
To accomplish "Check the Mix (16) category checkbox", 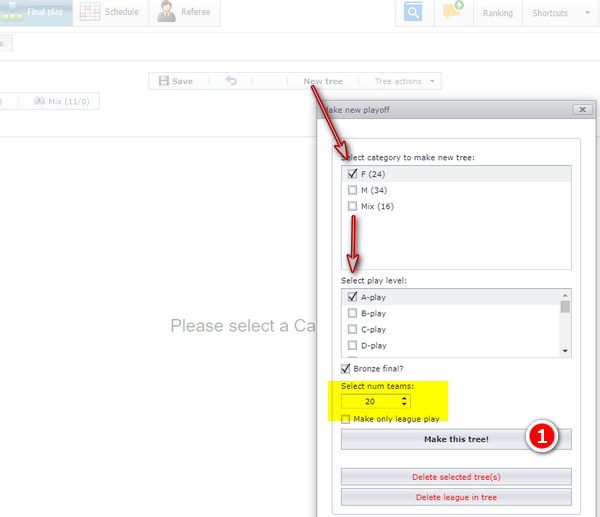I will click(352, 206).
